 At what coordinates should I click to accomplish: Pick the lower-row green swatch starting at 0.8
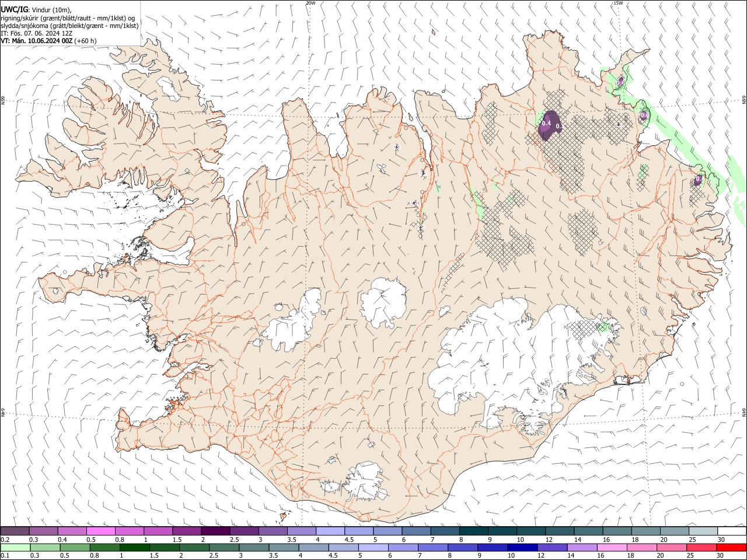104,547
